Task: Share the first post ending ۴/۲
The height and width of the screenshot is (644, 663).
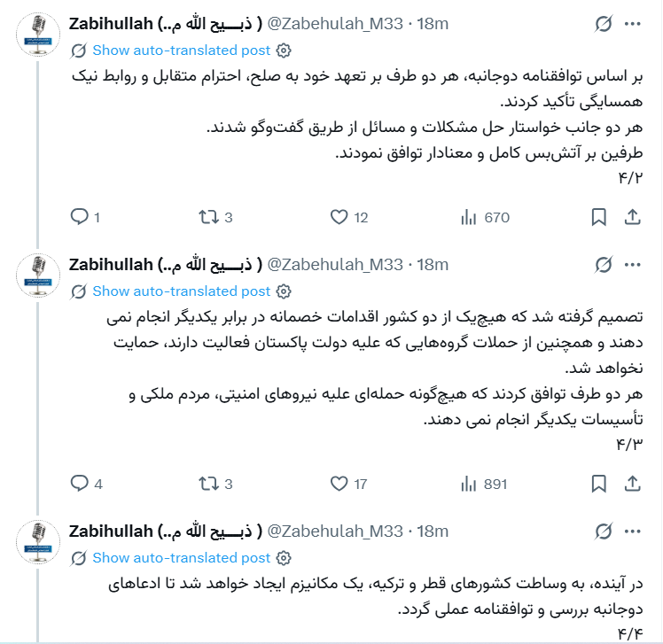Action: 633,217
